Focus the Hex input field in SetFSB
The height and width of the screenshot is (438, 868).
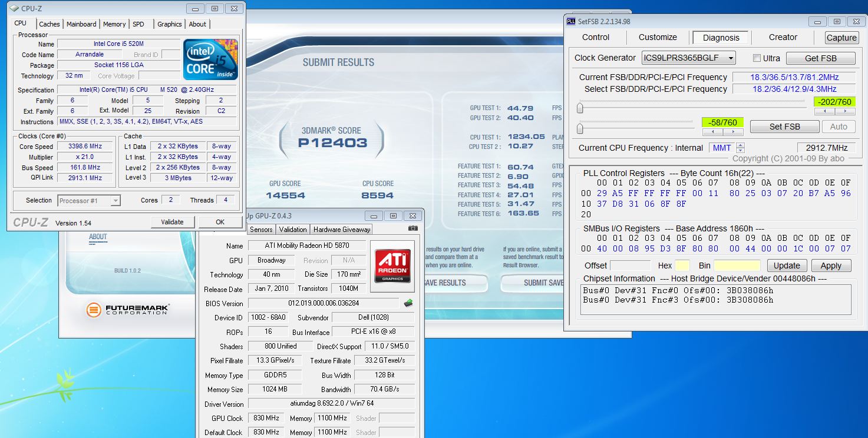682,266
